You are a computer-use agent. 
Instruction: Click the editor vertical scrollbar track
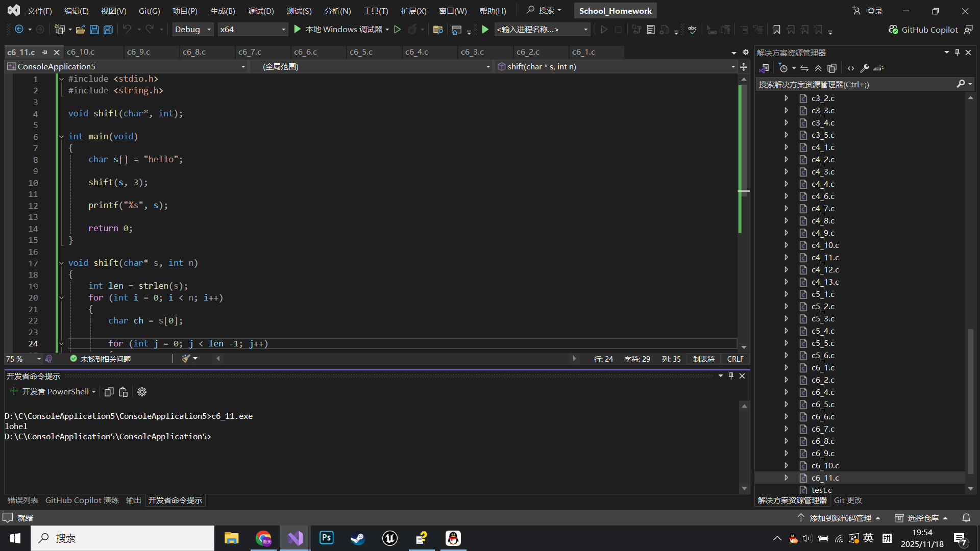[744, 286]
